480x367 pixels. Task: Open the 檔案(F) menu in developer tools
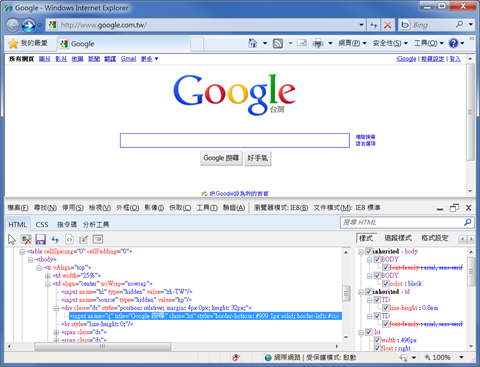[18, 208]
